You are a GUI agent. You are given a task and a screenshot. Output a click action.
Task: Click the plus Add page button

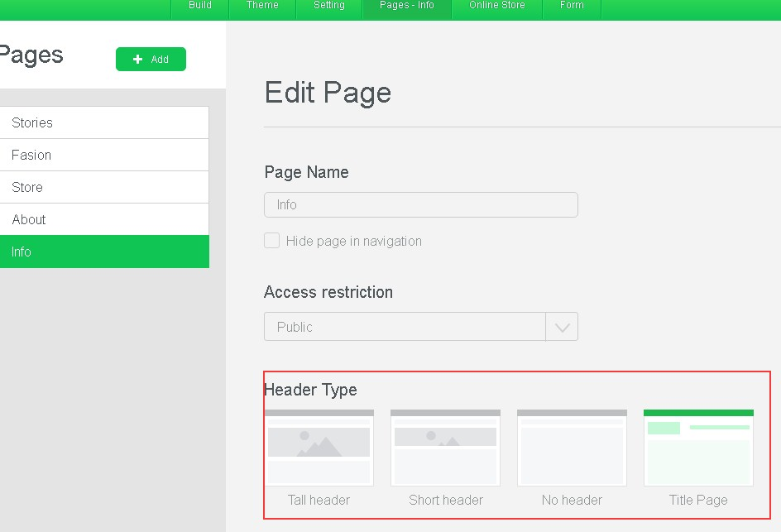151,60
